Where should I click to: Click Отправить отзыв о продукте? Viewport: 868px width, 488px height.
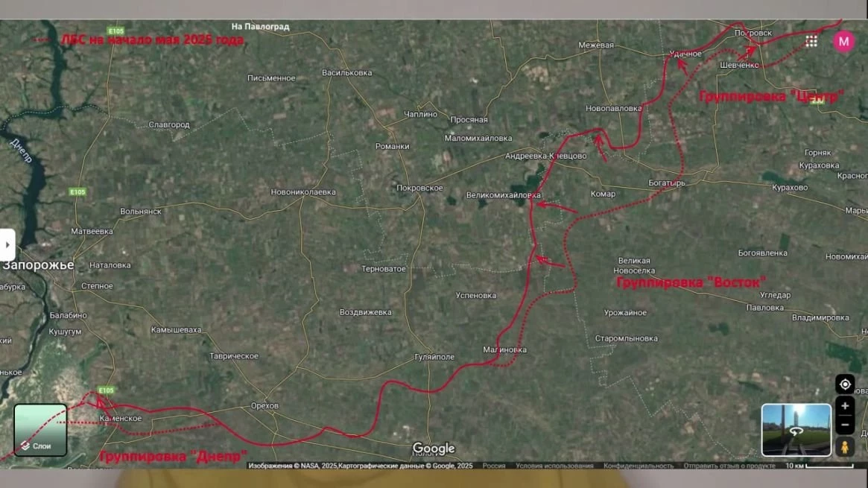[x=729, y=466]
